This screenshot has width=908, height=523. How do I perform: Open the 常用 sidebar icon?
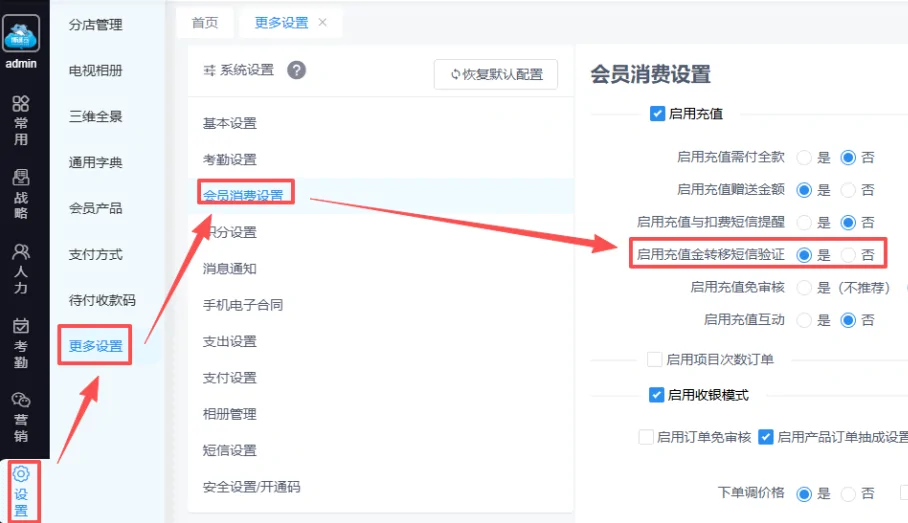click(x=21, y=104)
